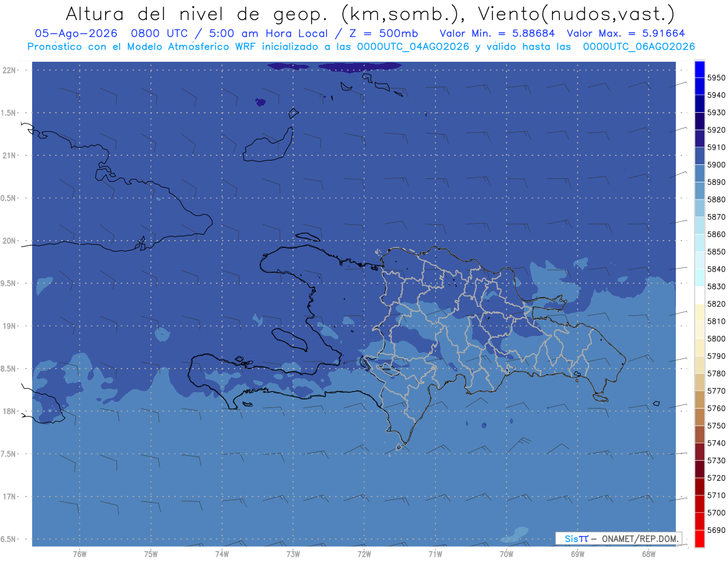Click the legend swatch between 5720 and 5730

tap(699, 469)
